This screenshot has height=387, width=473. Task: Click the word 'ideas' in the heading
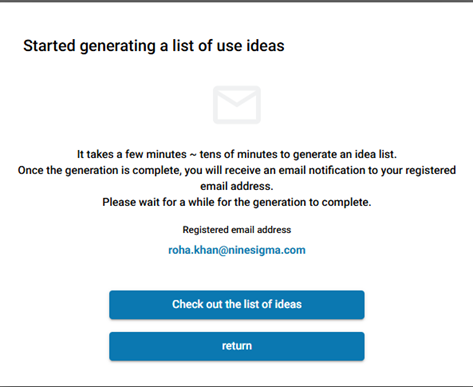(265, 46)
